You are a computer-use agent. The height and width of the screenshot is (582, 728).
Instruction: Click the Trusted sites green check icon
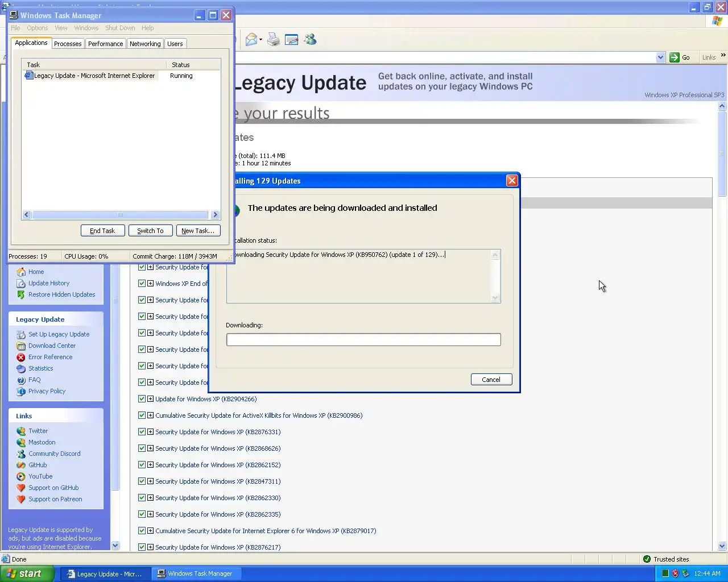tap(647, 559)
